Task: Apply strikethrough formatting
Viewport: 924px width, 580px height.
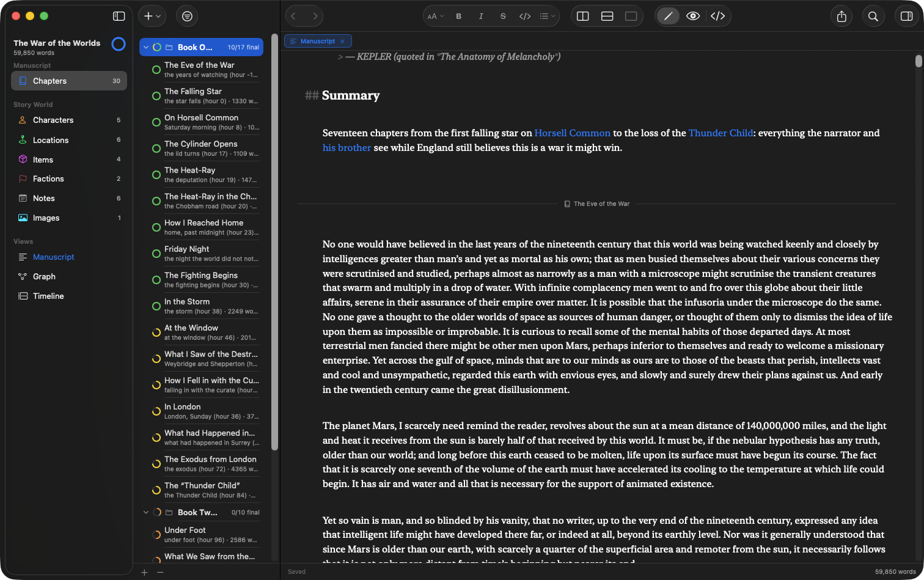Action: tap(503, 17)
